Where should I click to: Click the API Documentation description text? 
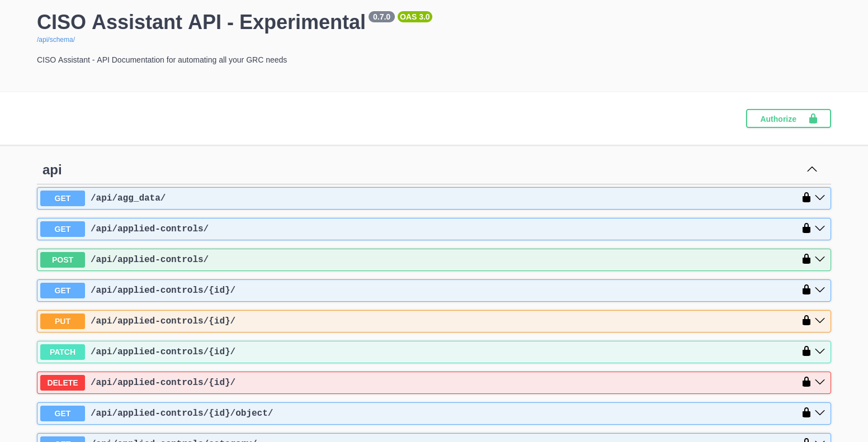(x=162, y=60)
